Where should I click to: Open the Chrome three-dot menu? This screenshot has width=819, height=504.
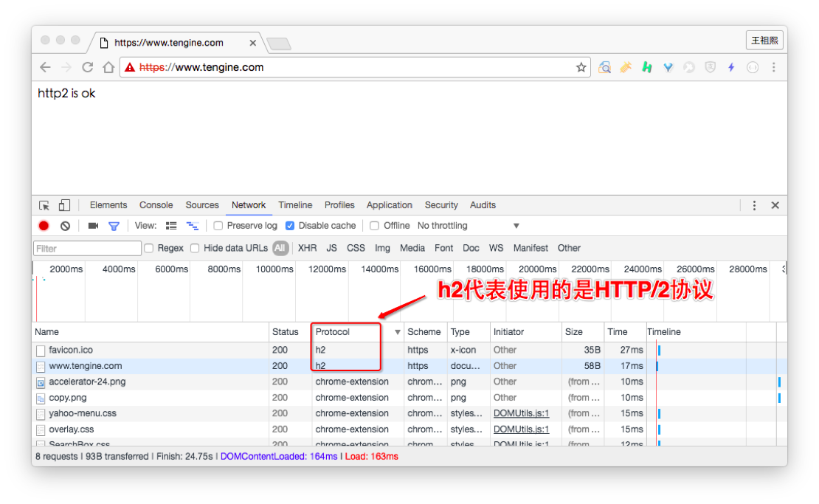[x=773, y=67]
